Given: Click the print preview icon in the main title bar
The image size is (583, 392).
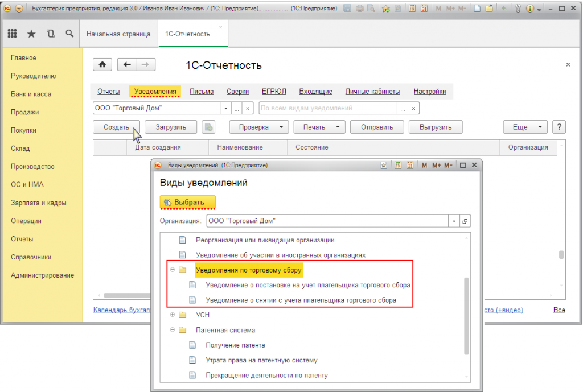Looking at the screenshot, I should (371, 8).
